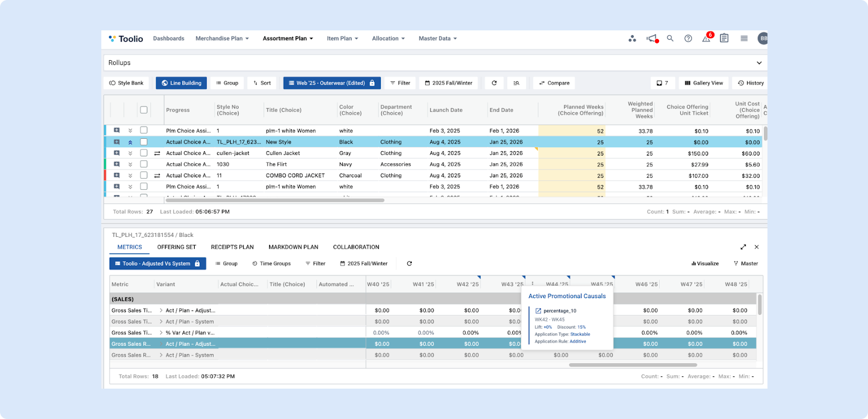Click the top grid horizontal scrollbar
Image resolution: width=868 pixels, height=419 pixels.
[x=275, y=201]
